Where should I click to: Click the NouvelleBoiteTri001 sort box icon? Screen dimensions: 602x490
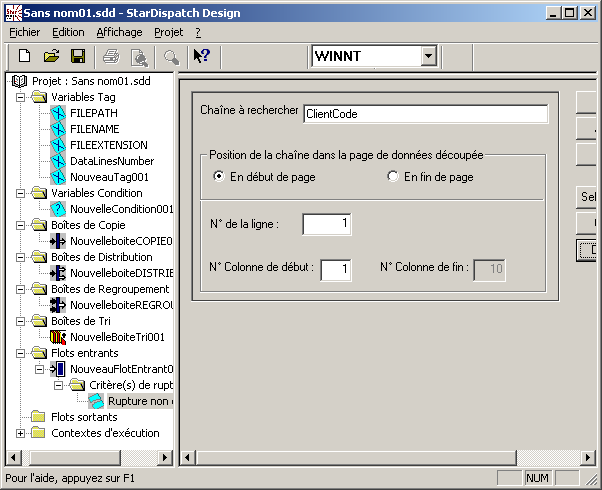[x=58, y=337]
